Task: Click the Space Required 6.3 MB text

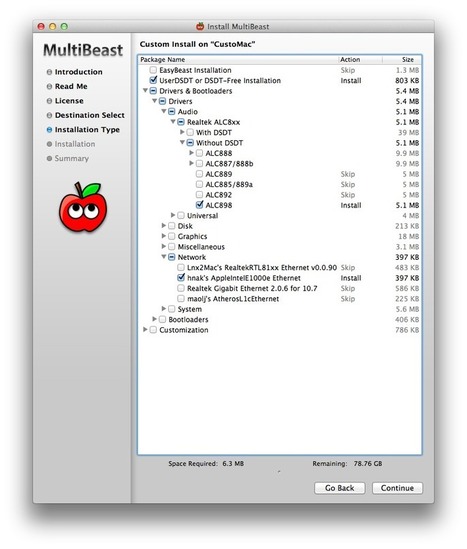Action: tap(206, 464)
